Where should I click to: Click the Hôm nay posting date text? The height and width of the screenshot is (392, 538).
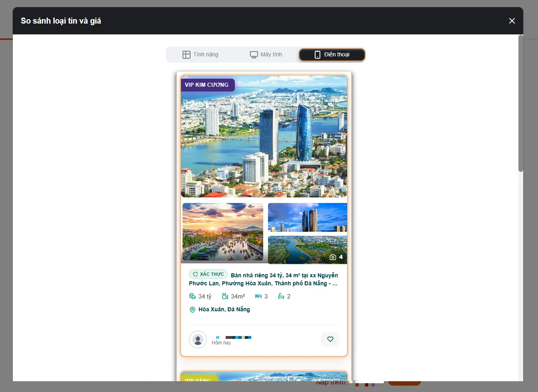[x=221, y=343]
